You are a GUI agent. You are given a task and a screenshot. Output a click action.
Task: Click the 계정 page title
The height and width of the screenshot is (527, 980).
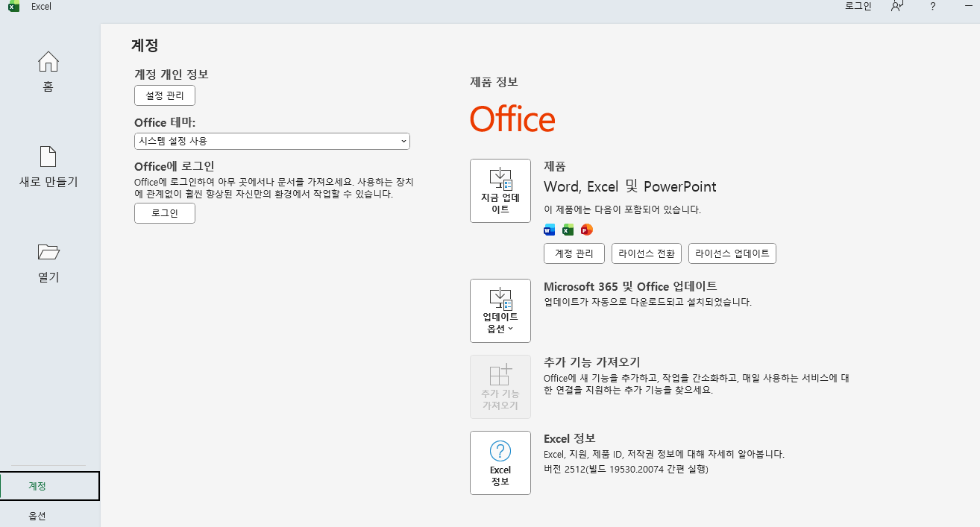(x=145, y=45)
